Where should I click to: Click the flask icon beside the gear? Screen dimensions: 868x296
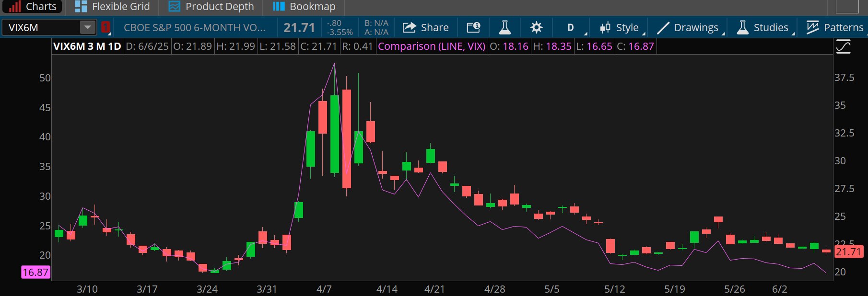504,27
